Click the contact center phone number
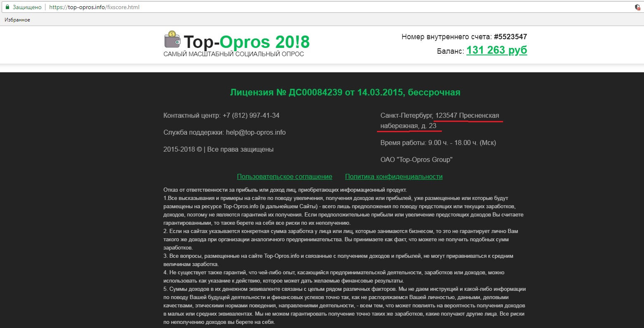 (x=251, y=116)
